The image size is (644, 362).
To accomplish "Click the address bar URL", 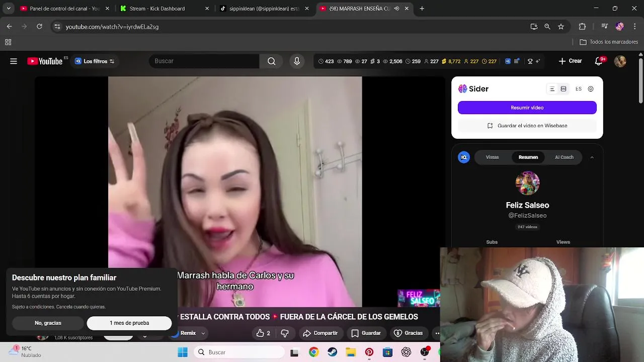I will [112, 27].
